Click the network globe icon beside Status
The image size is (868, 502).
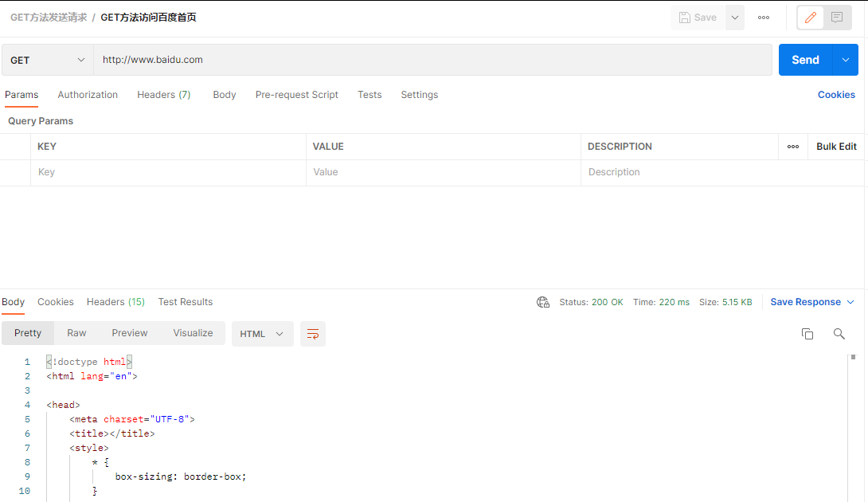542,302
